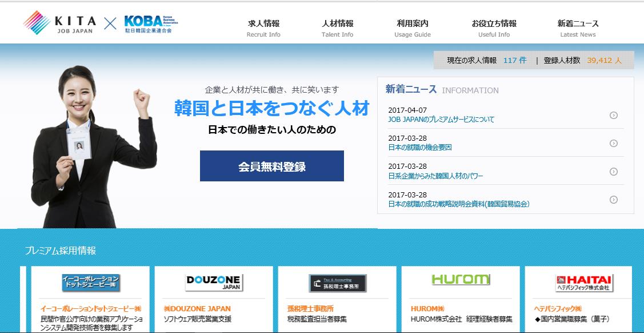The height and width of the screenshot is (333, 644).
Task: Click the KITA Job Japan logo
Action: click(x=60, y=23)
